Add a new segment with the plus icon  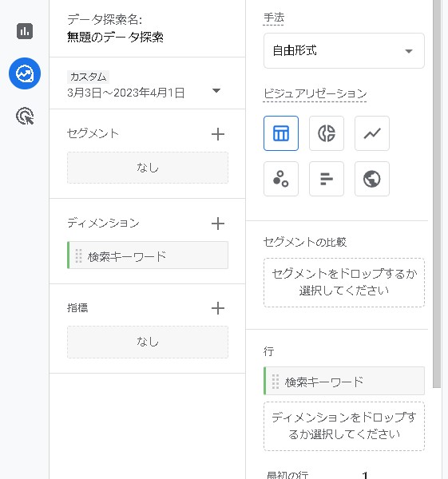[218, 134]
